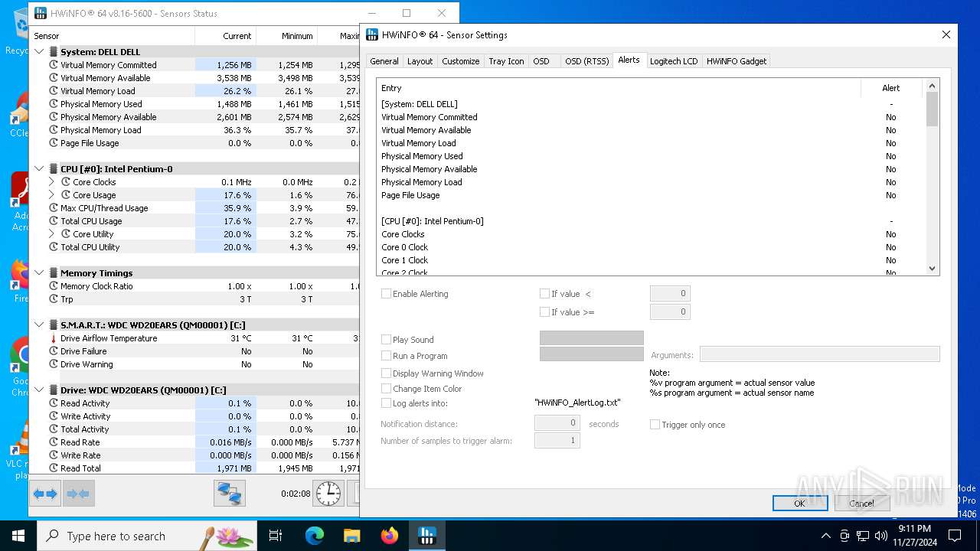The width and height of the screenshot is (980, 551).
Task: Show hidden system tray icons
Action: pos(825,536)
